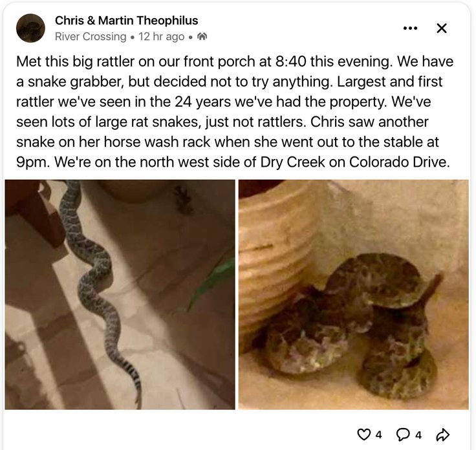Screen dimensions: 476x450
Task: Open the Chris & Martin Theophilus profile picture
Action: (30, 28)
